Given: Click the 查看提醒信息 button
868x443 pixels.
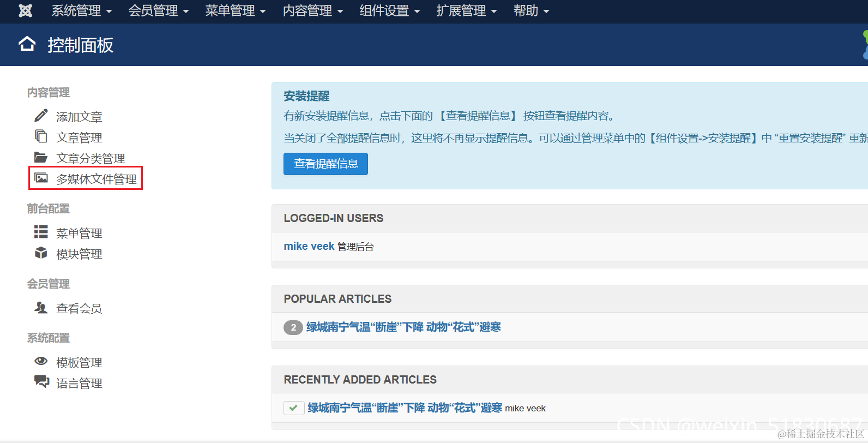Looking at the screenshot, I should 325,164.
